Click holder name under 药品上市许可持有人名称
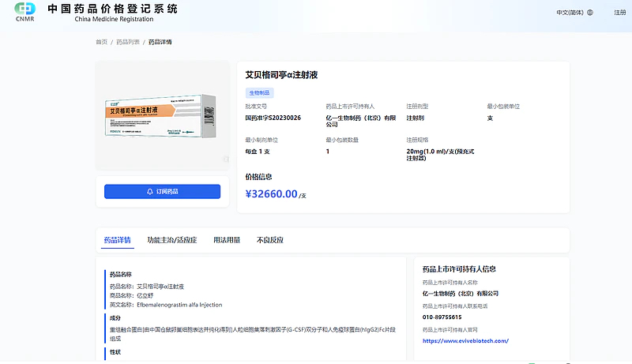Screen dimensions: 632x364 pos(461,294)
